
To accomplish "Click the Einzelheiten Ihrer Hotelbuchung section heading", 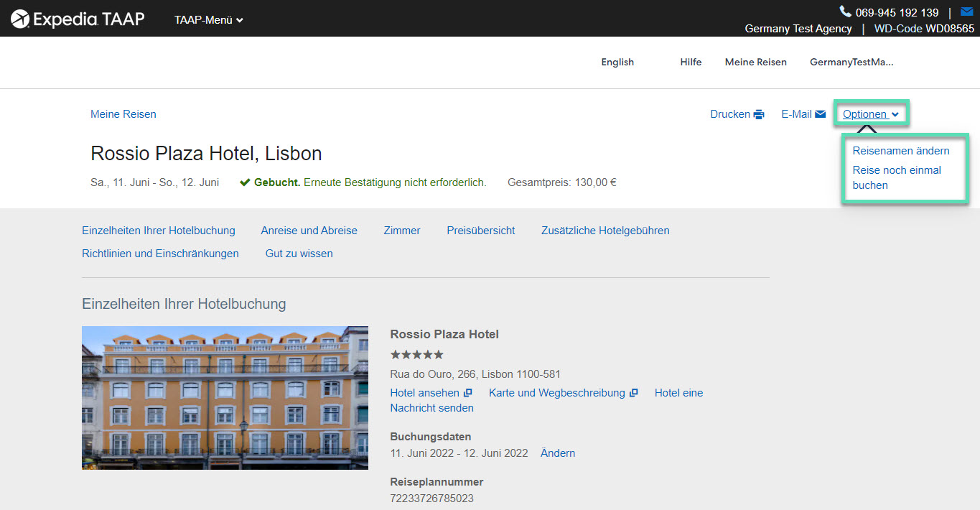I will click(x=184, y=304).
